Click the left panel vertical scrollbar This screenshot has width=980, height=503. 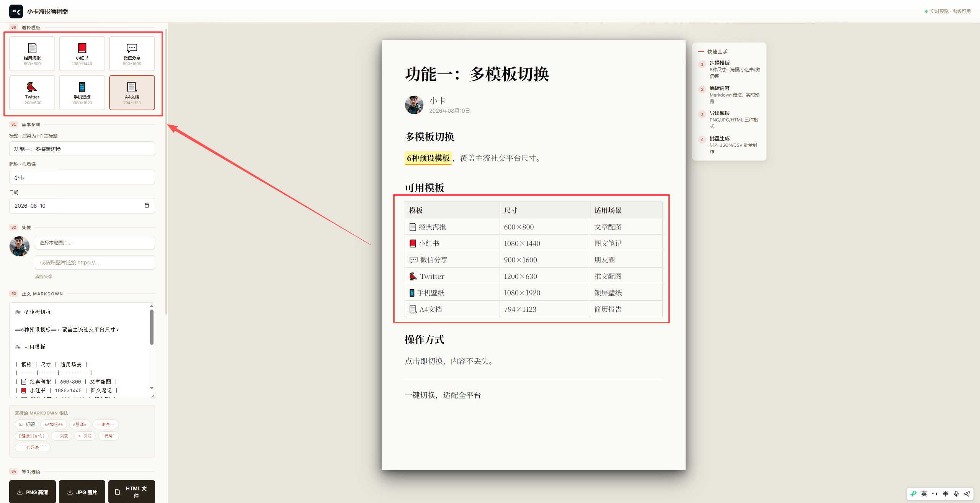click(166, 172)
